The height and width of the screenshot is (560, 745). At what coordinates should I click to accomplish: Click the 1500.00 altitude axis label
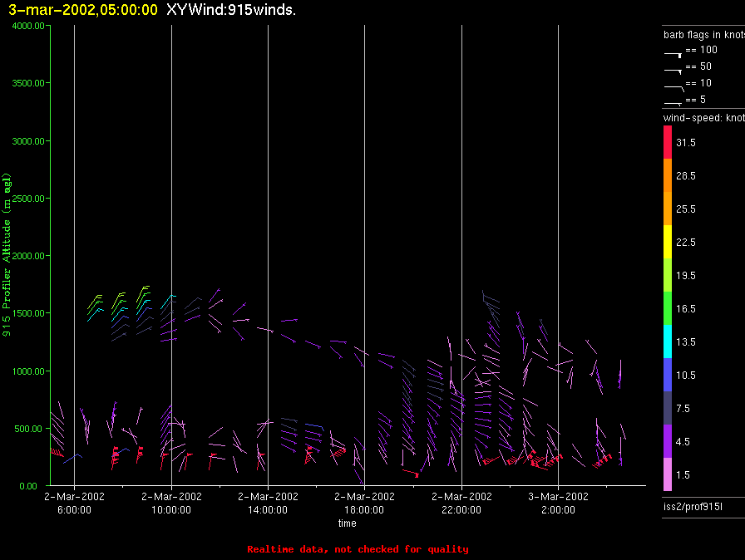coord(28,313)
